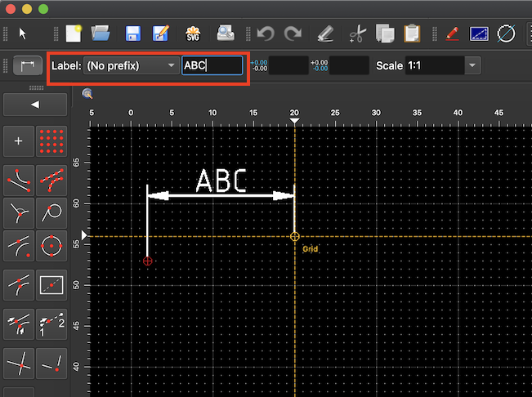Click the macOS yellow minimize button
Screen dimensions: 532x397
coord(27,9)
